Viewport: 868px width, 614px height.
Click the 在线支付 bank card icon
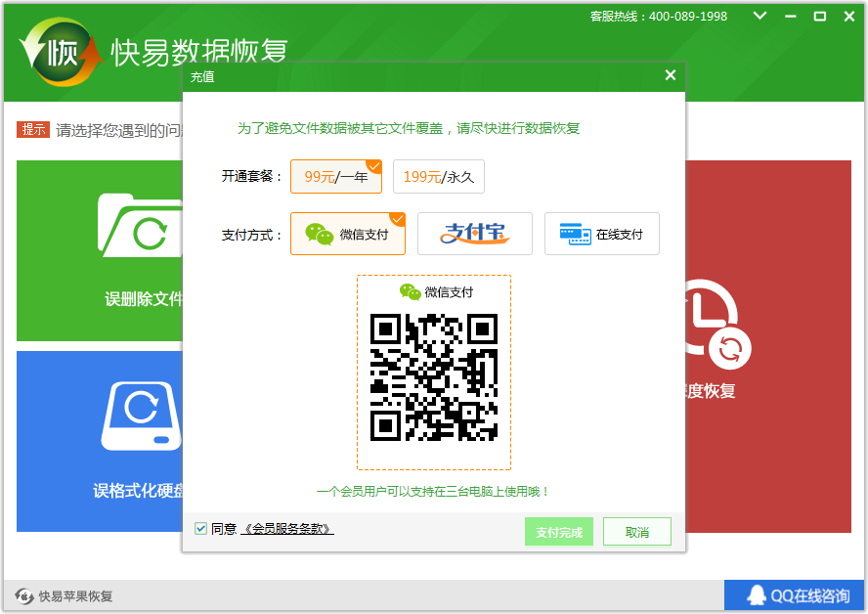pos(575,234)
